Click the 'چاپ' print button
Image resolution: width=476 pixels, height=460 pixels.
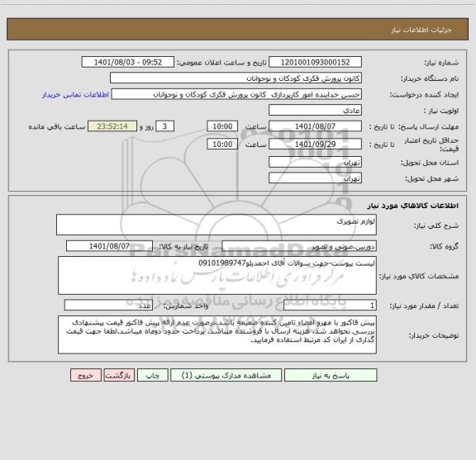pyautogui.click(x=152, y=375)
